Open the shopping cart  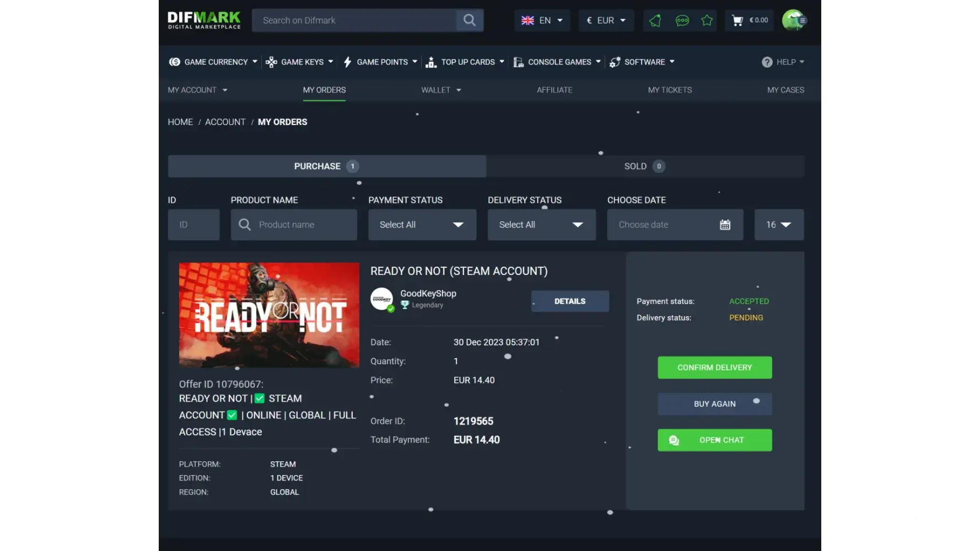tap(749, 20)
